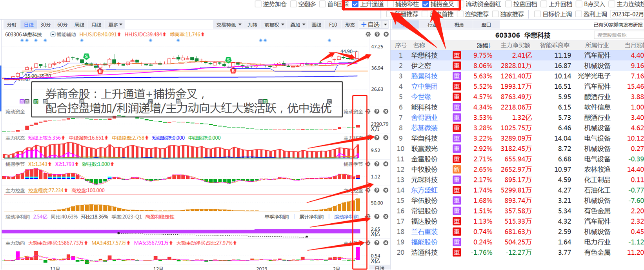Screen dimensions: 644x270
Task: Open help for 捕捞季节 panel
Action: [x=377, y=164]
